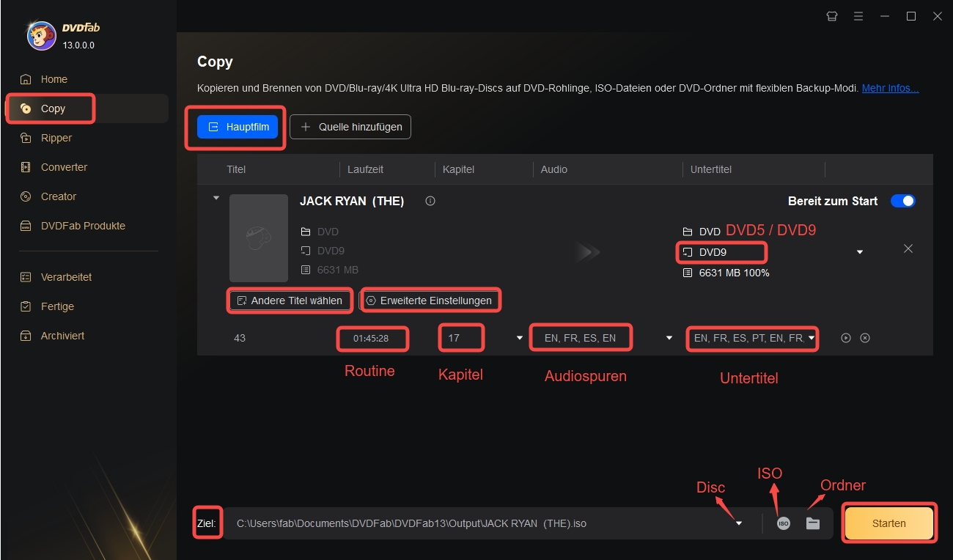The height and width of the screenshot is (560, 953).
Task: Select ISO output icon
Action: [784, 523]
